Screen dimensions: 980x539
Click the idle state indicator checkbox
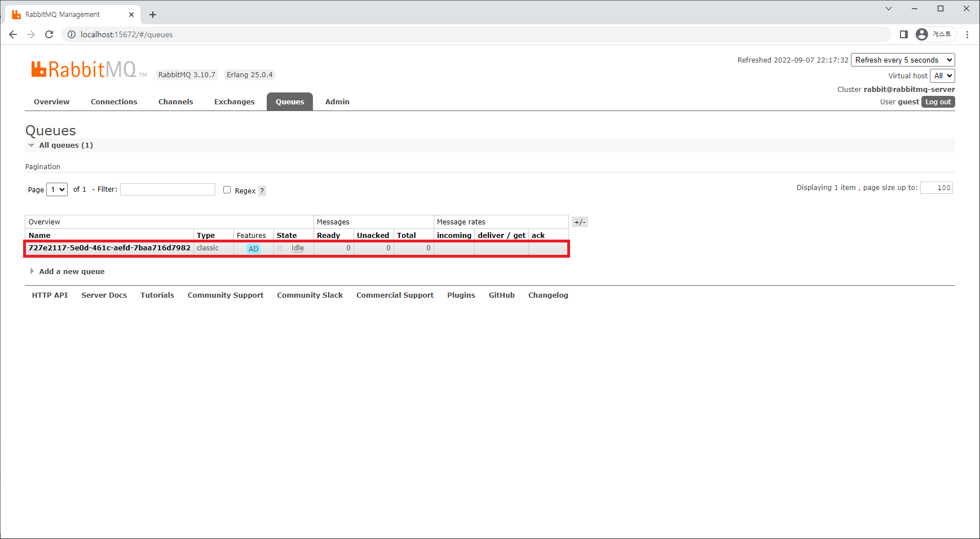279,248
